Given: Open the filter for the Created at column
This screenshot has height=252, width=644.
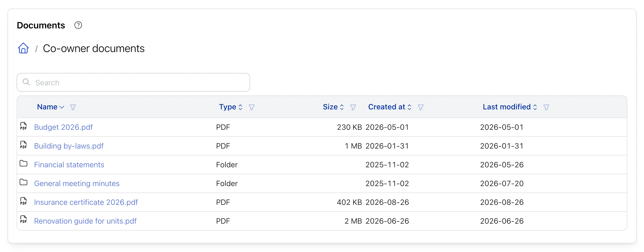Looking at the screenshot, I should (x=421, y=107).
